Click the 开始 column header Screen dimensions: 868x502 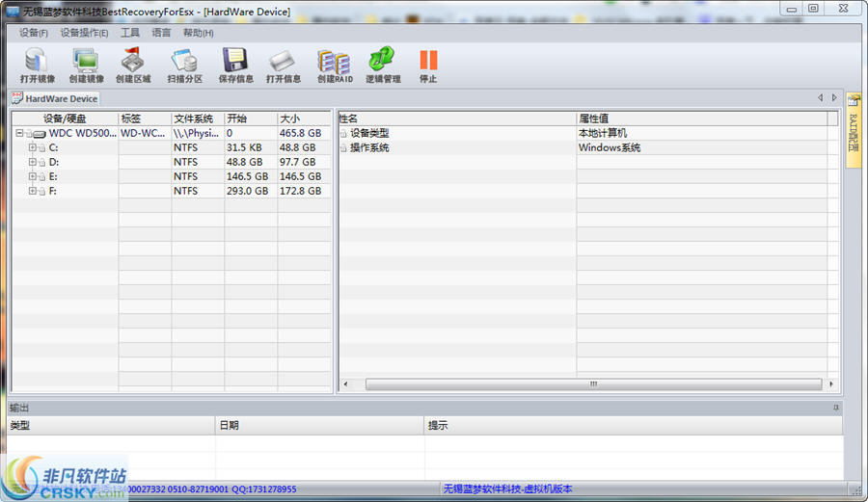250,119
